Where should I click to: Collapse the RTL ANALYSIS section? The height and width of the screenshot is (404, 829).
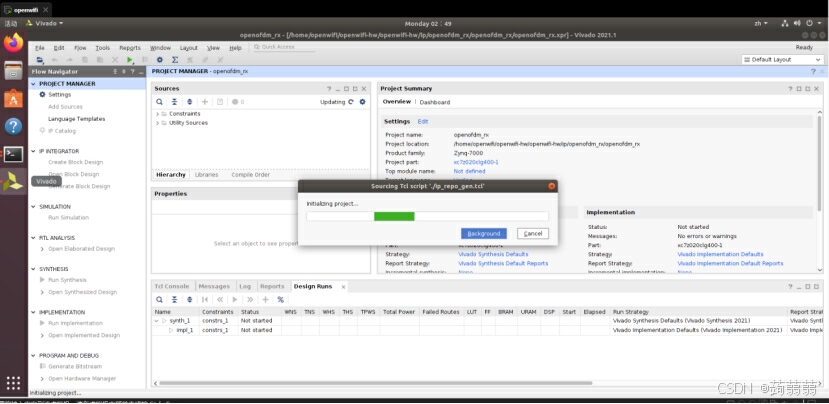(x=34, y=238)
